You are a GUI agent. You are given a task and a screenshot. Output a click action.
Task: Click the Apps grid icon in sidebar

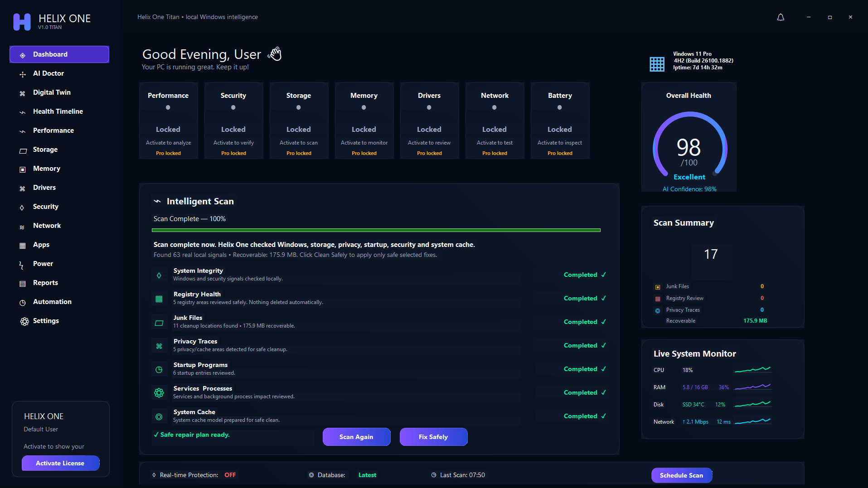point(23,245)
